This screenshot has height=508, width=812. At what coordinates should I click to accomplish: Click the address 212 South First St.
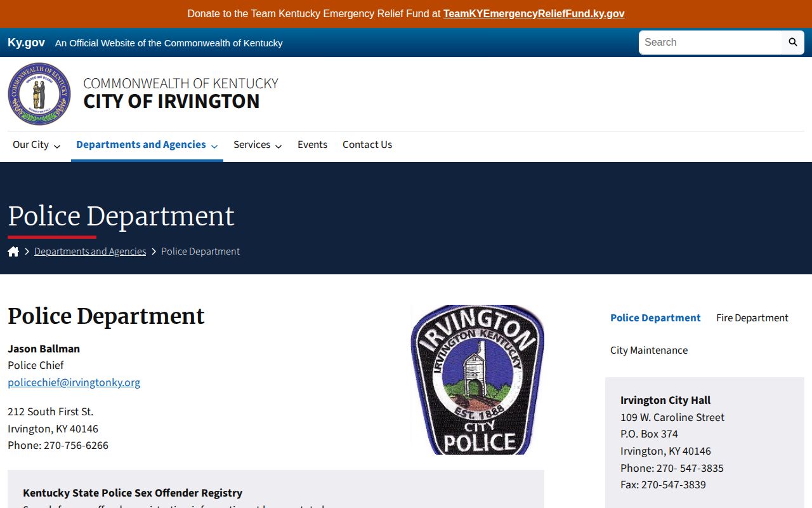click(51, 411)
